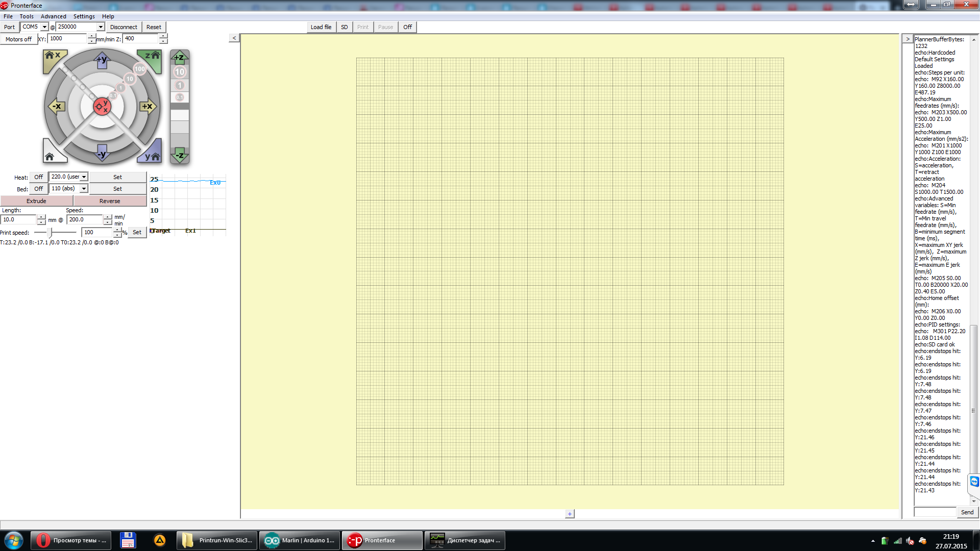Click the print speed slider
This screenshot has width=980, height=551.
(50, 233)
